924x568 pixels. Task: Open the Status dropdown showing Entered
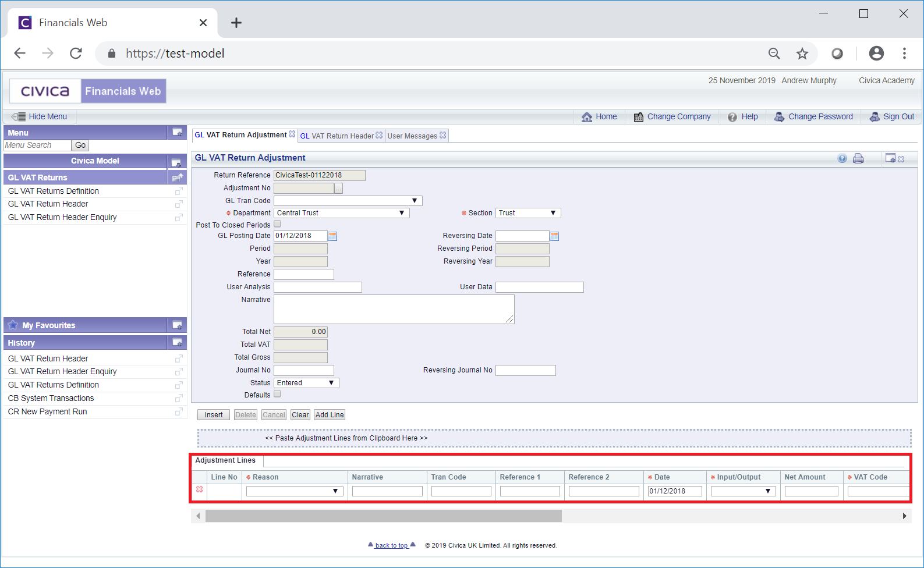tap(307, 383)
